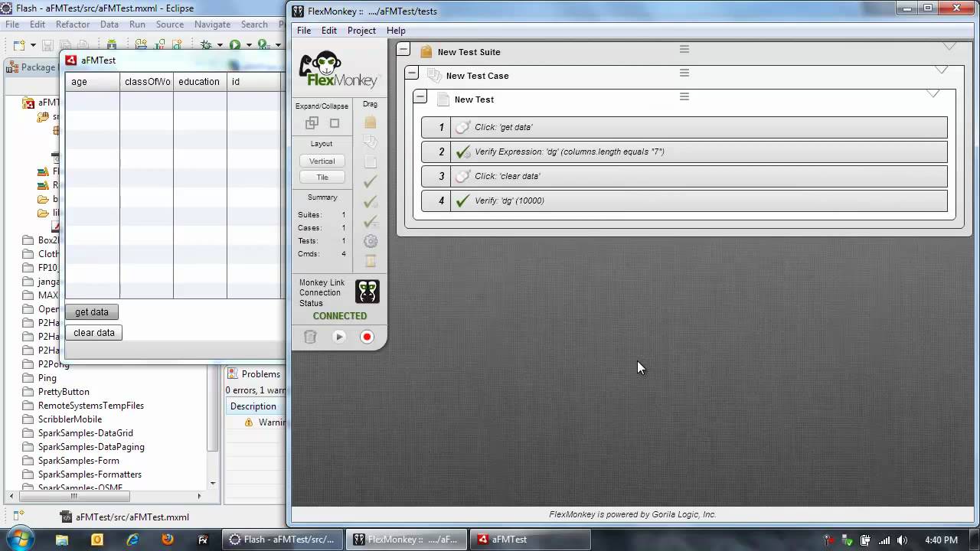Click the FlexMonkey logo

click(338, 70)
